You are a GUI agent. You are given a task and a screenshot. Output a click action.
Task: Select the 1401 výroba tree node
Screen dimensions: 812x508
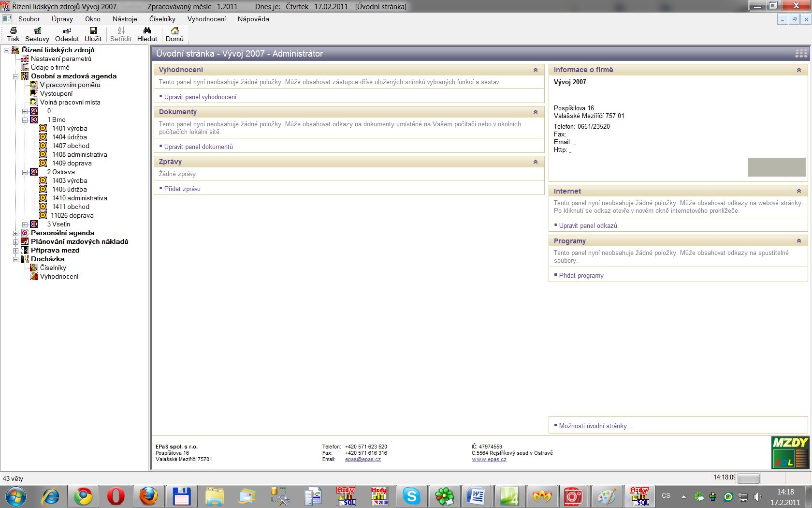[x=70, y=128]
